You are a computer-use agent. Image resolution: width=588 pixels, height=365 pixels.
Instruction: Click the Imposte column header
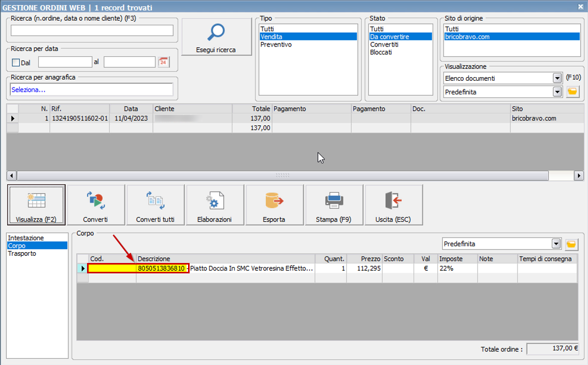[x=457, y=258]
